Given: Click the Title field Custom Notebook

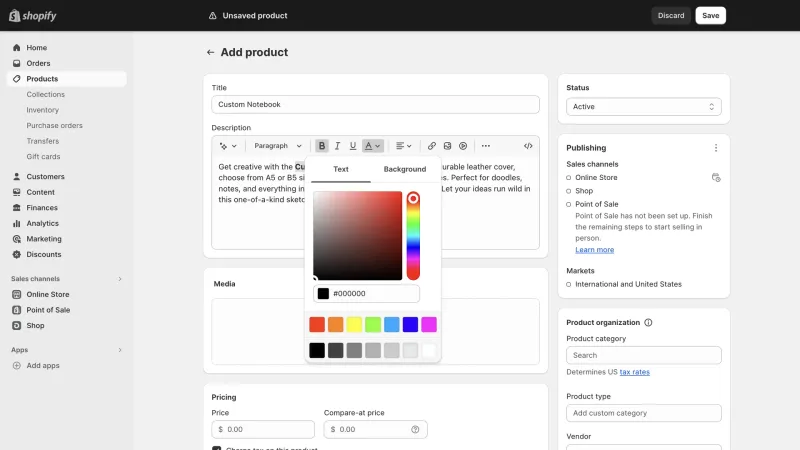Looking at the screenshot, I should point(376,105).
